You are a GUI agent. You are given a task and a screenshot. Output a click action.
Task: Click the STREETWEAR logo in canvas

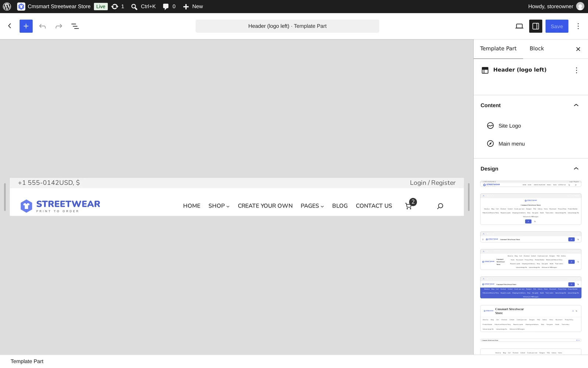tap(60, 206)
